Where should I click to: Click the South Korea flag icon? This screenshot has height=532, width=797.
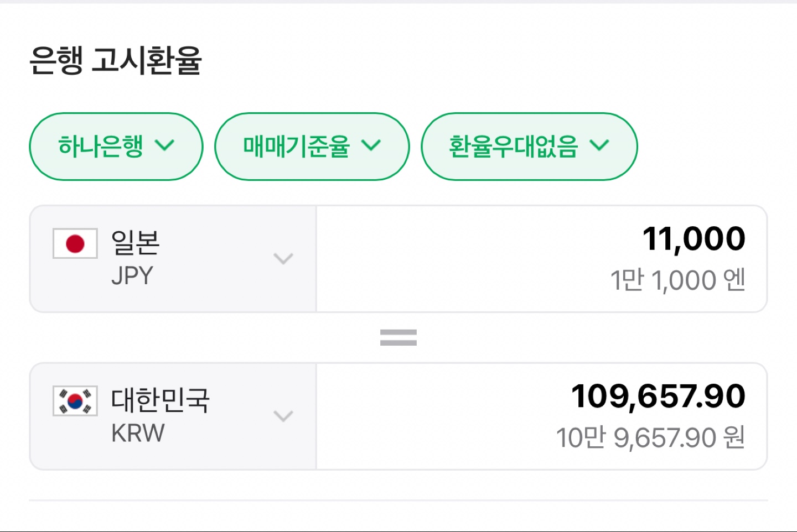(x=75, y=400)
